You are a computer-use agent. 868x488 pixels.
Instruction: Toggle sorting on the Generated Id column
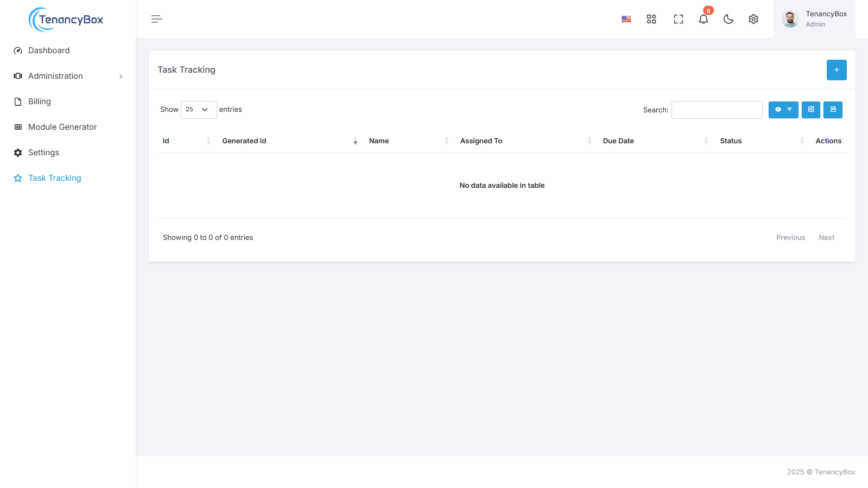288,141
